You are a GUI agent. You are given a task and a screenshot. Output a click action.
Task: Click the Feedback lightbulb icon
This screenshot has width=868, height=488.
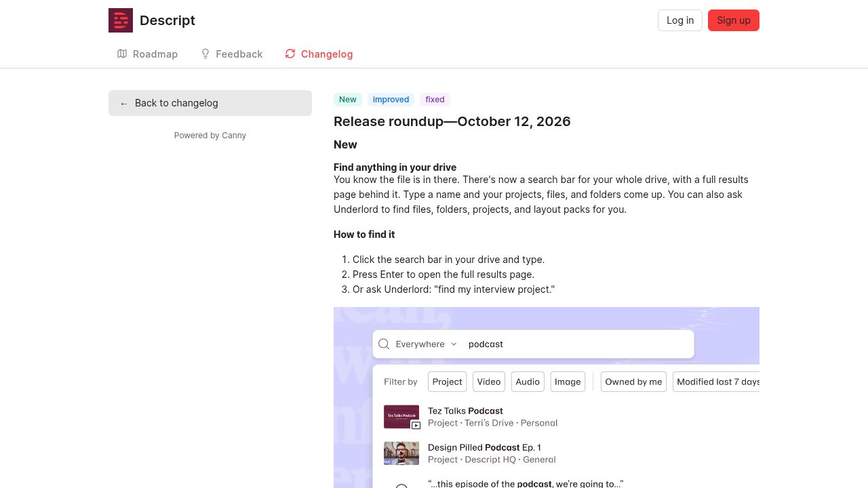click(x=205, y=54)
